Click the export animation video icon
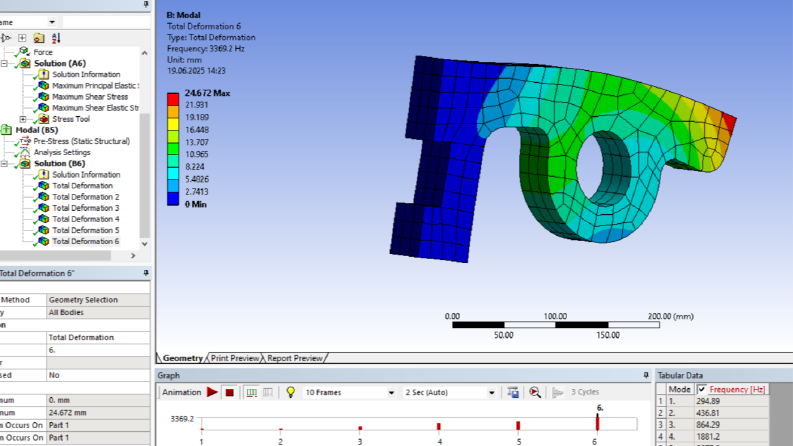 tap(513, 392)
